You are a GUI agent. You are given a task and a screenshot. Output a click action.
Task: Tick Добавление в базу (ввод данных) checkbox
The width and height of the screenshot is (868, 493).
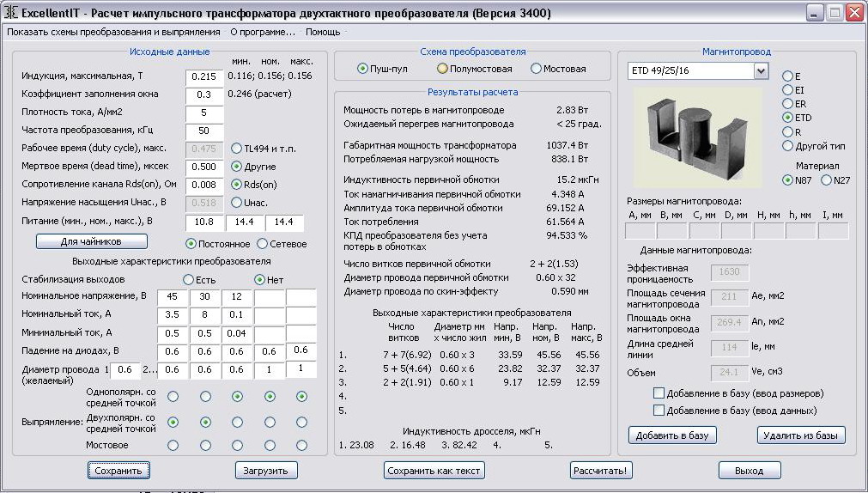659,411
